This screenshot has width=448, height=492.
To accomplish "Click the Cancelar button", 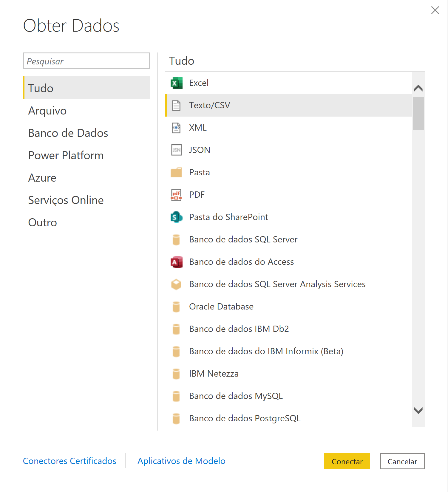I will coord(402,461).
